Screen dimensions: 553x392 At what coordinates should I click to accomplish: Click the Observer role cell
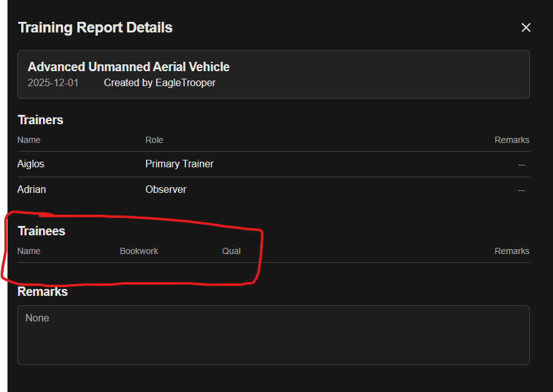(165, 189)
